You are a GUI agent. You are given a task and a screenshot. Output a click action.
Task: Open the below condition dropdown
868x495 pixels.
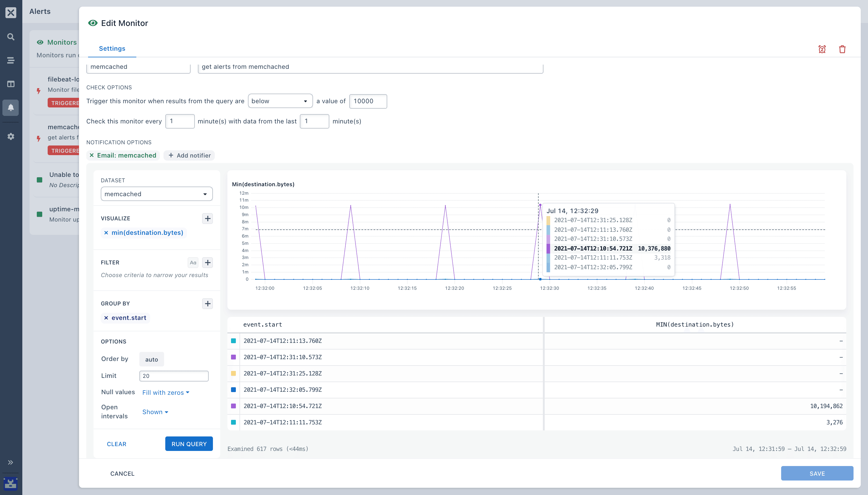point(280,101)
